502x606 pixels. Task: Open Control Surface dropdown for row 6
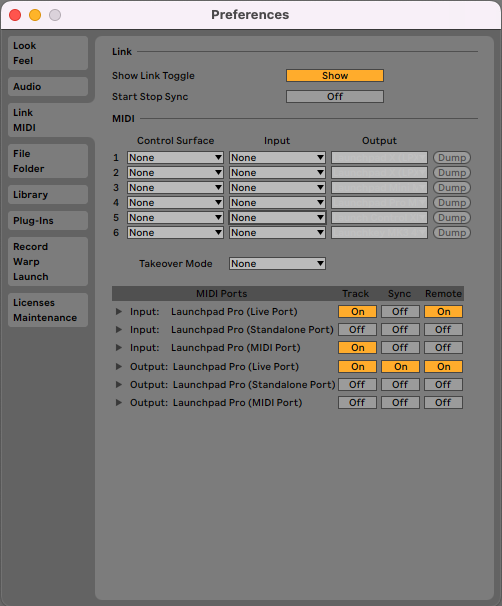(x=175, y=233)
